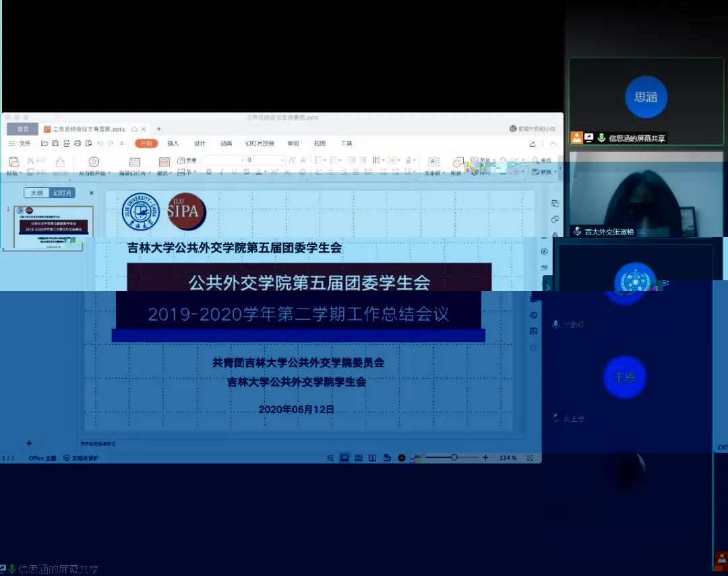
Task: Switch to the 大纲 outline tab
Action: click(x=36, y=193)
